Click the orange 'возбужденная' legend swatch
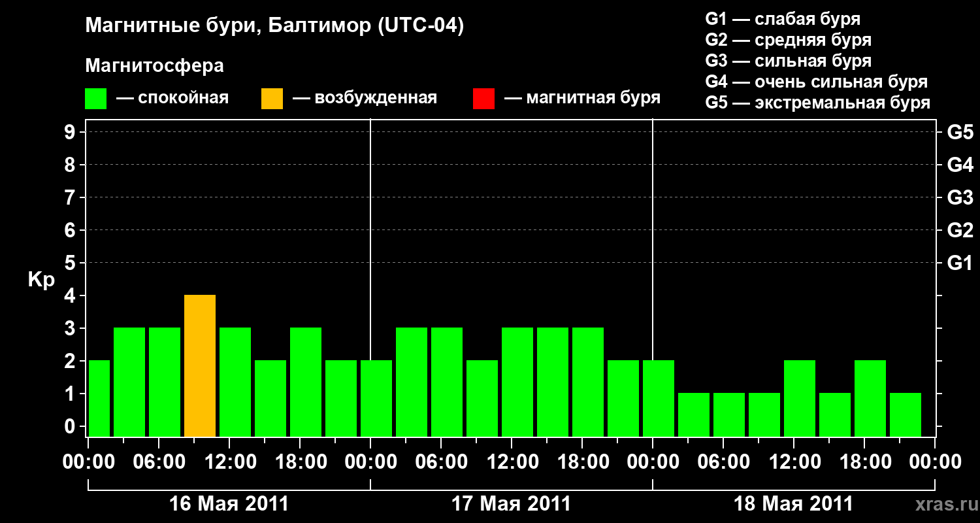Image resolution: width=980 pixels, height=523 pixels. (x=272, y=99)
